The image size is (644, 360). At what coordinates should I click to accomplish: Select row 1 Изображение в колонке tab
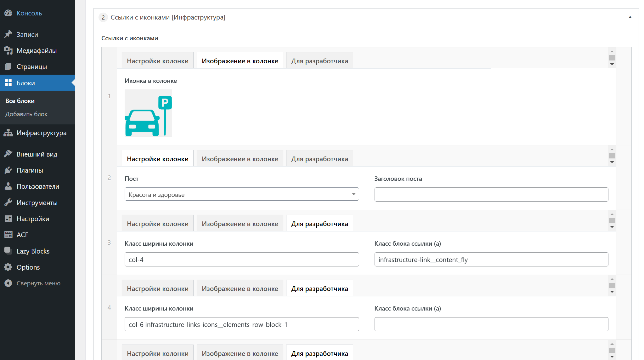(240, 60)
